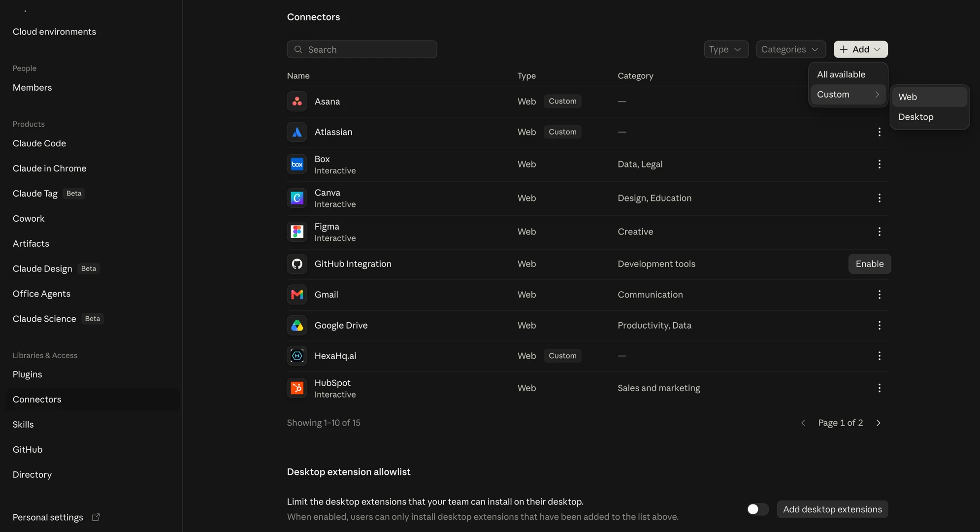Toggle the desktop extension allowlist switch
This screenshot has width=980, height=532.
[757, 509]
